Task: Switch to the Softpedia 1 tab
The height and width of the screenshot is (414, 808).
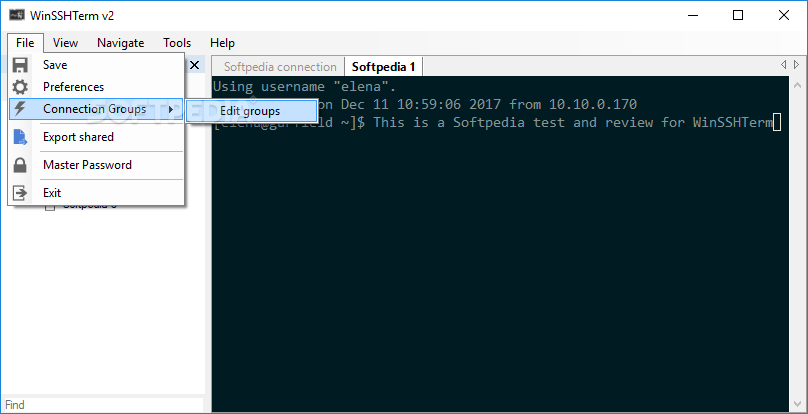Action: coord(383,67)
